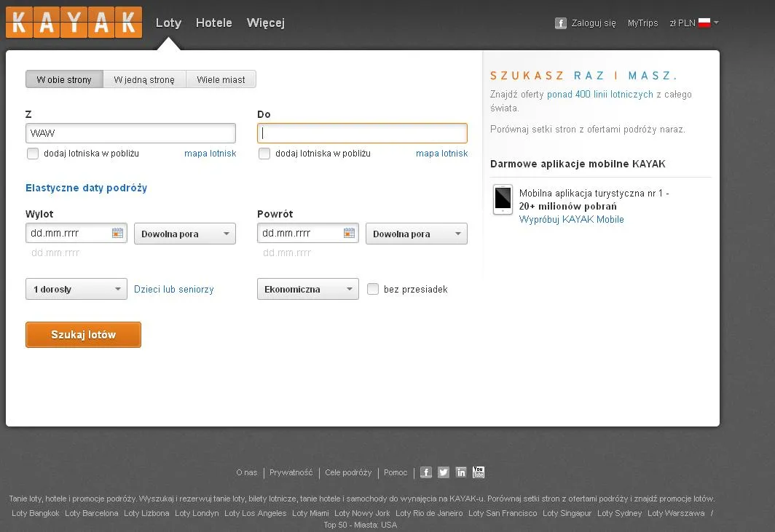Open the Loty Rio de Janeiro link

[x=429, y=513]
